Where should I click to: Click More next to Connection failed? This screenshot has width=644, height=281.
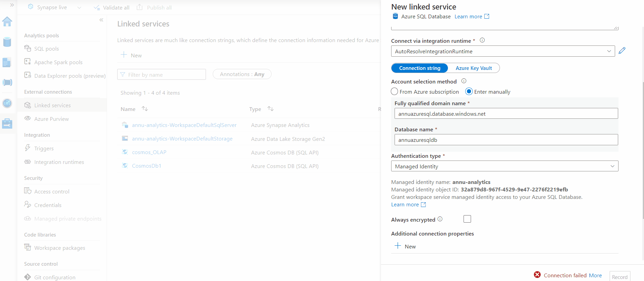point(595,276)
